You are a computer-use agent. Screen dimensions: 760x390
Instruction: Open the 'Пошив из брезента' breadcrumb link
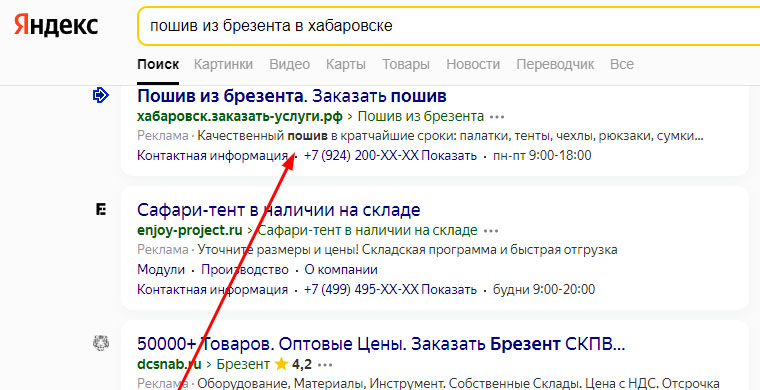421,117
